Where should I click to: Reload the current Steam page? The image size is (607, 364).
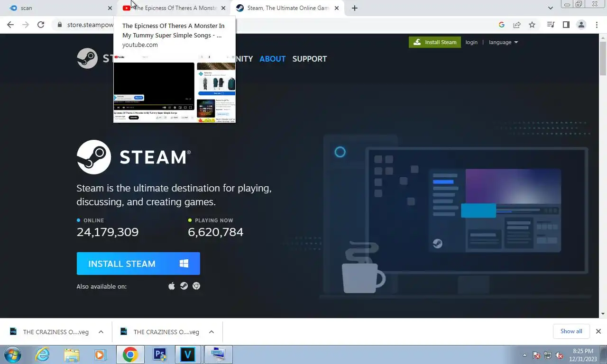(x=41, y=25)
